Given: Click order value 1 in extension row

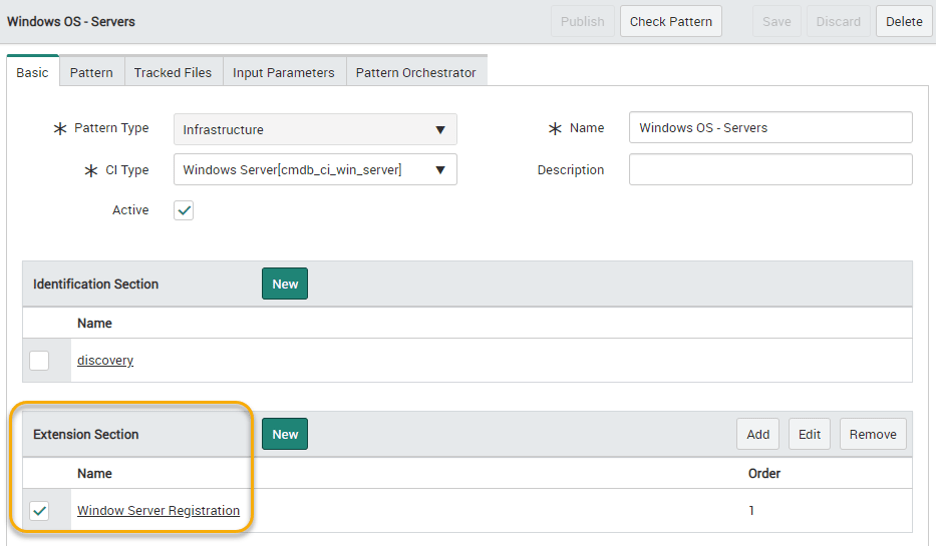Looking at the screenshot, I should click(x=751, y=511).
